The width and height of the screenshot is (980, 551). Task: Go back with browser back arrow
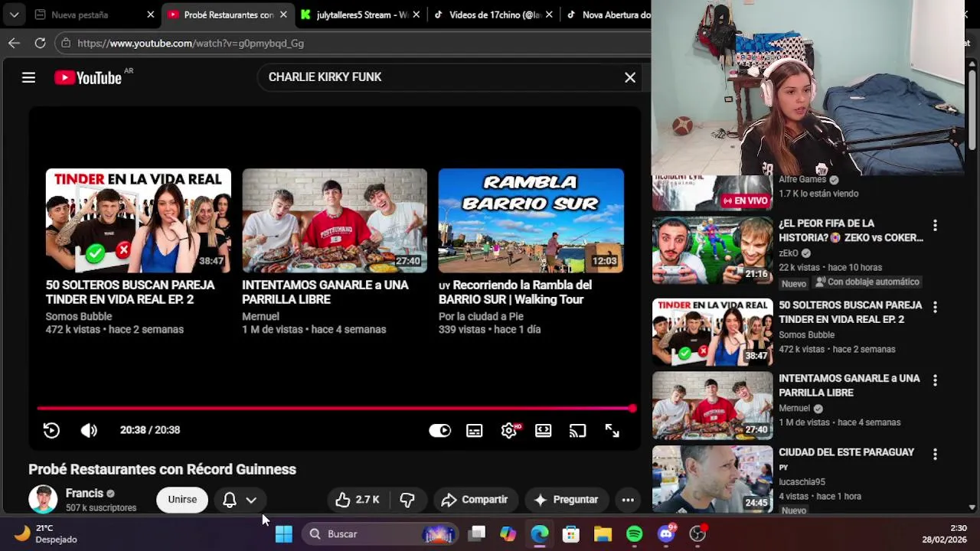pyautogui.click(x=14, y=44)
